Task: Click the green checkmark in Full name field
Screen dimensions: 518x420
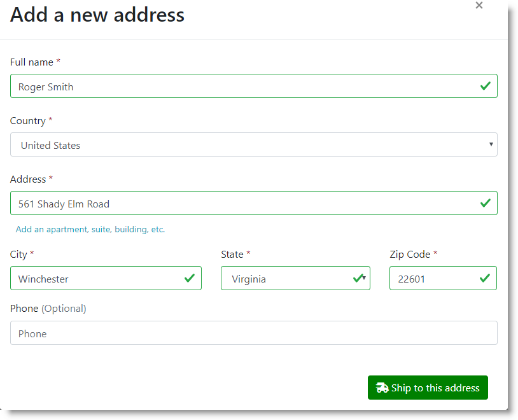Action: coord(486,87)
